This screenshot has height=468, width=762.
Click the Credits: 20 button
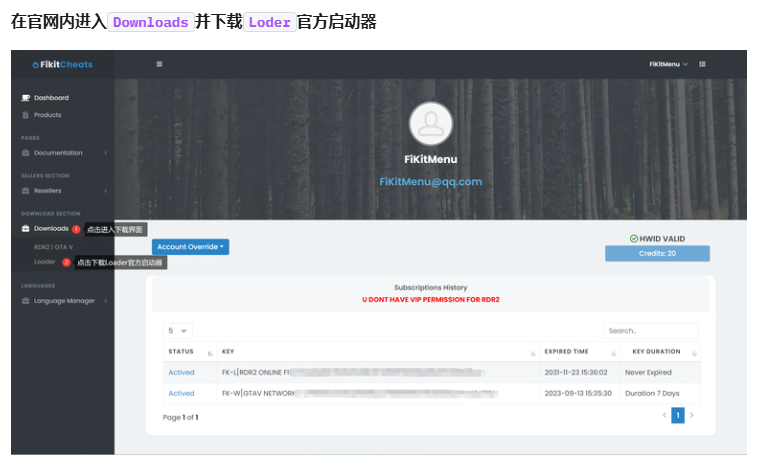(x=657, y=253)
